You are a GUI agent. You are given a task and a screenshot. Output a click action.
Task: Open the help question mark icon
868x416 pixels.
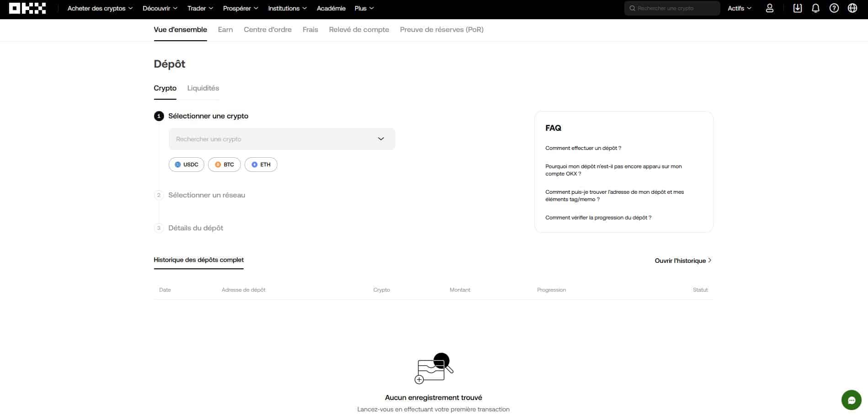pos(834,8)
